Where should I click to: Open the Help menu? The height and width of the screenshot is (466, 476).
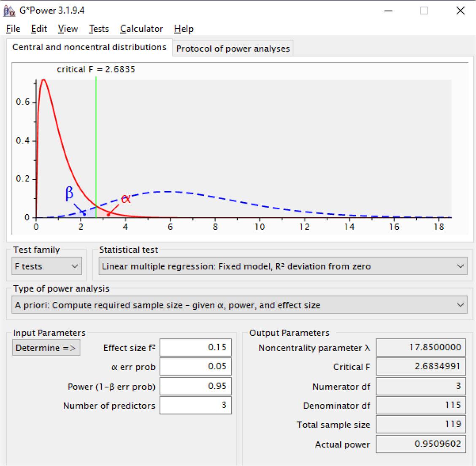coord(184,29)
